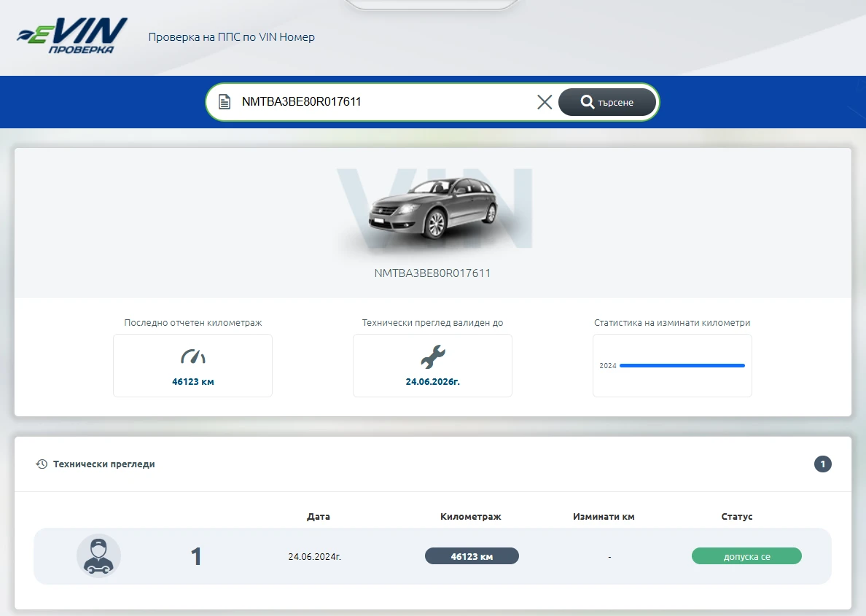The width and height of the screenshot is (866, 616).
Task: Click the VIN number input field
Action: click(x=379, y=102)
